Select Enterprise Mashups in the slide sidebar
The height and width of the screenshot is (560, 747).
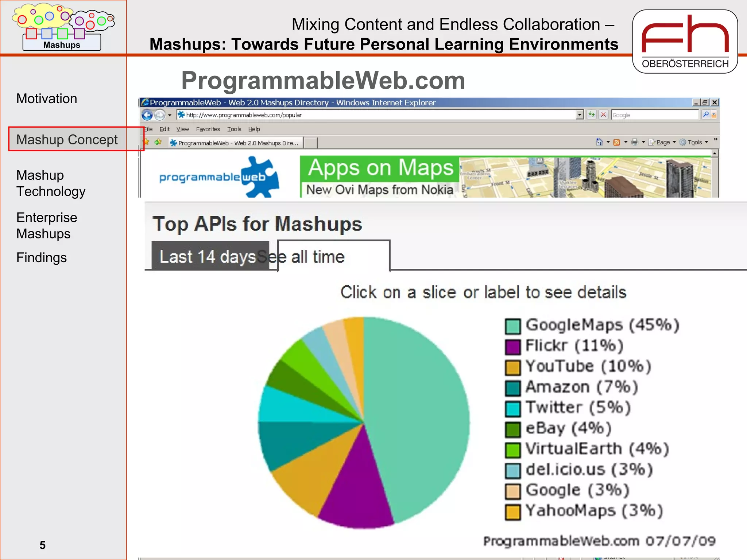pyautogui.click(x=47, y=226)
